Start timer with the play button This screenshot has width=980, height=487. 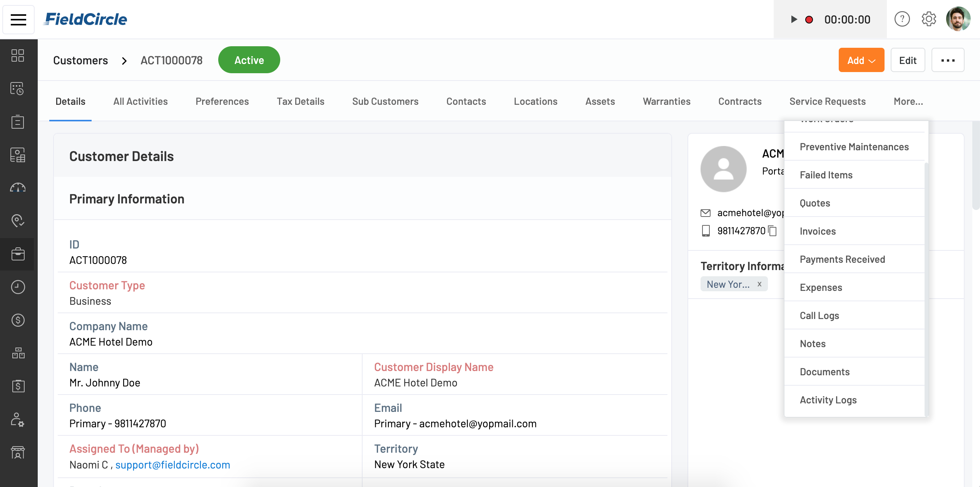pos(793,20)
